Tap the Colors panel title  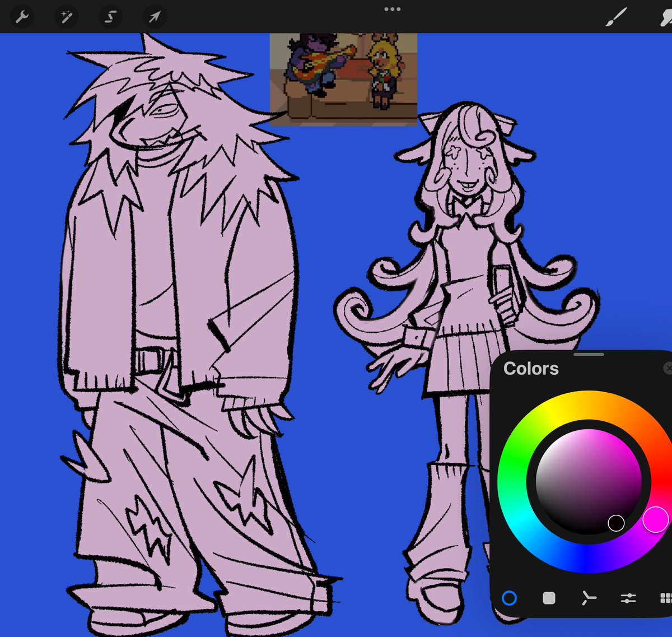531,369
